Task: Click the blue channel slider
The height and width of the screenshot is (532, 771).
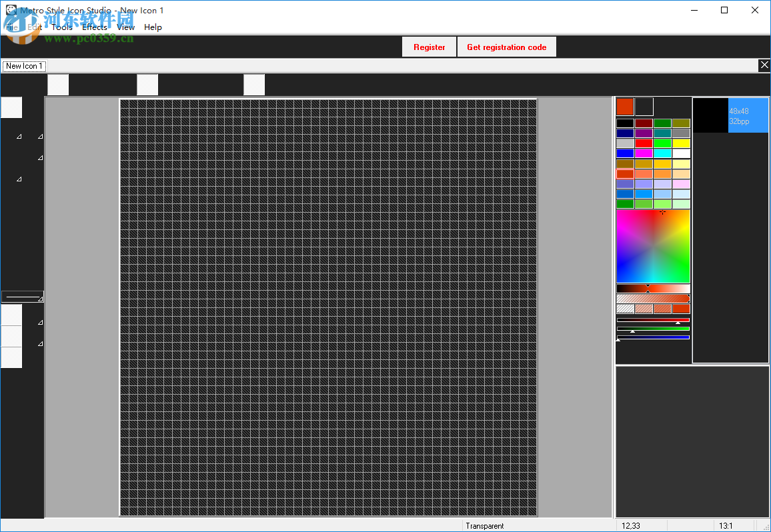Action: [653, 337]
